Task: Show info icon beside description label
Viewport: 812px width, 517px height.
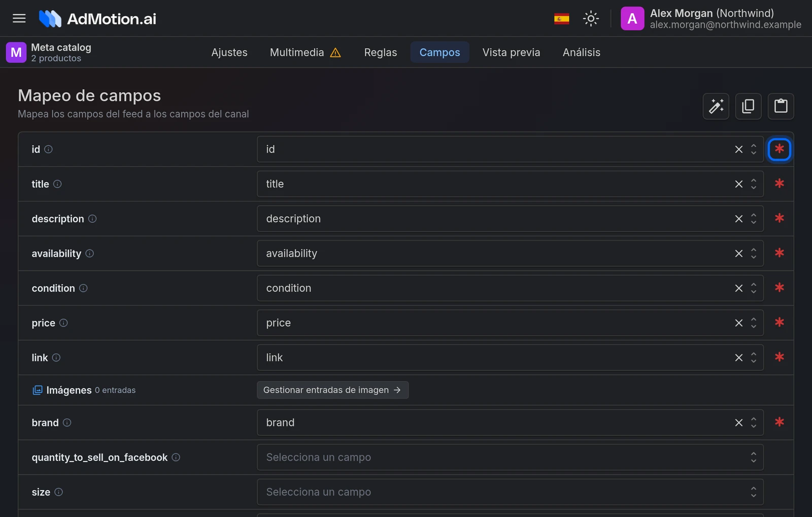Action: coord(92,219)
